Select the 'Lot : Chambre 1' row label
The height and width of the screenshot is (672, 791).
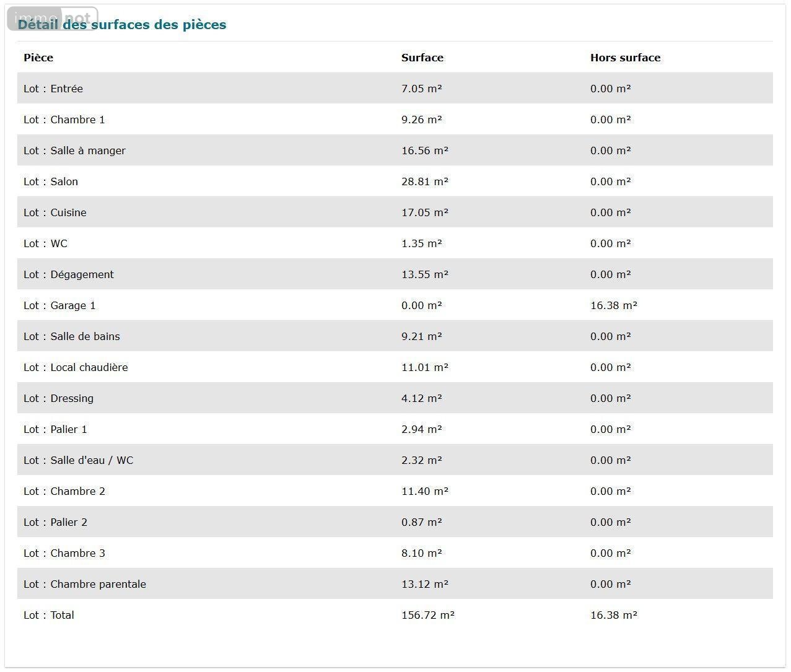(x=64, y=120)
